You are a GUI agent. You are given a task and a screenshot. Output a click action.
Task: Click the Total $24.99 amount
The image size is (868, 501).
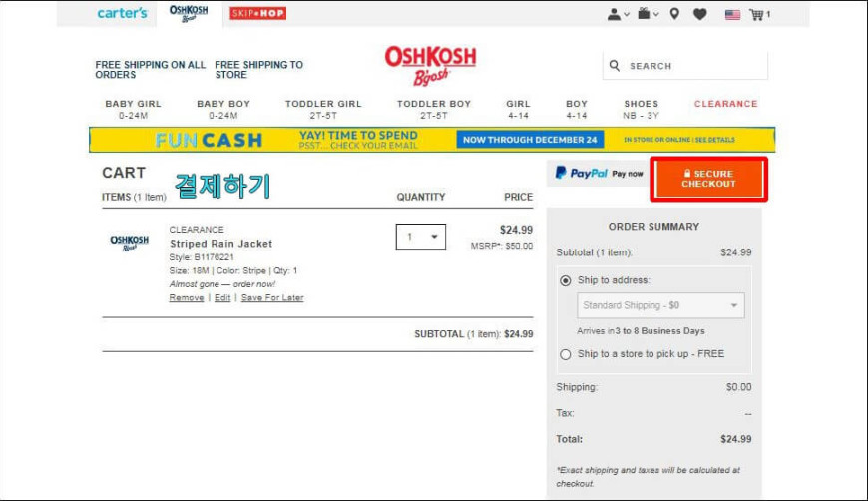[x=735, y=439]
